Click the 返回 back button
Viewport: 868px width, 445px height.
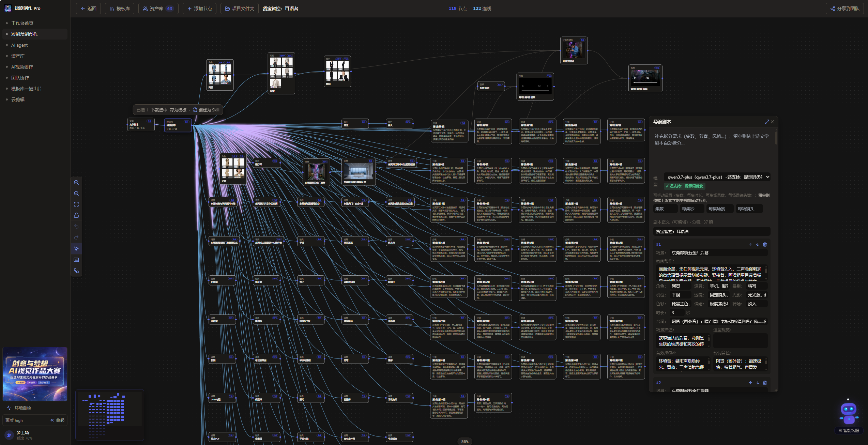(88, 9)
